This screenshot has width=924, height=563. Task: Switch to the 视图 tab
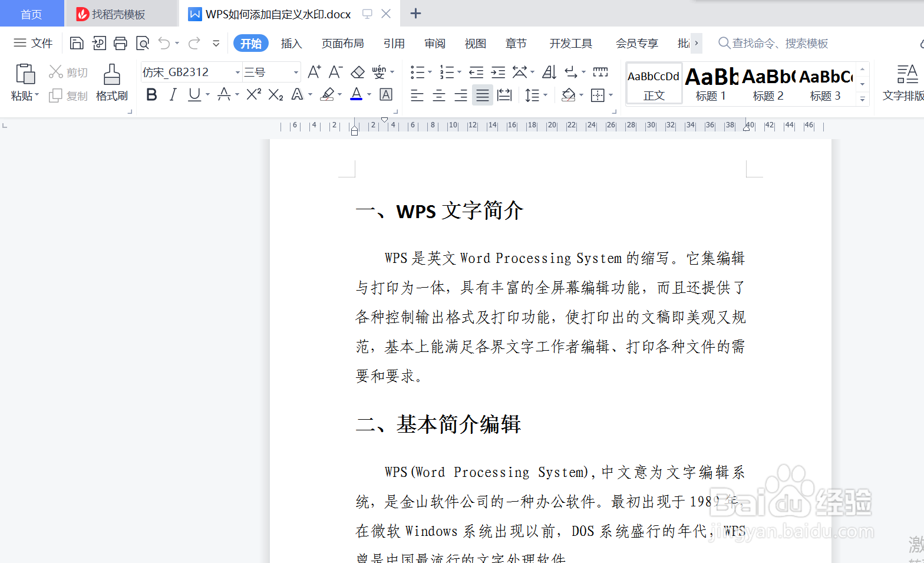476,43
